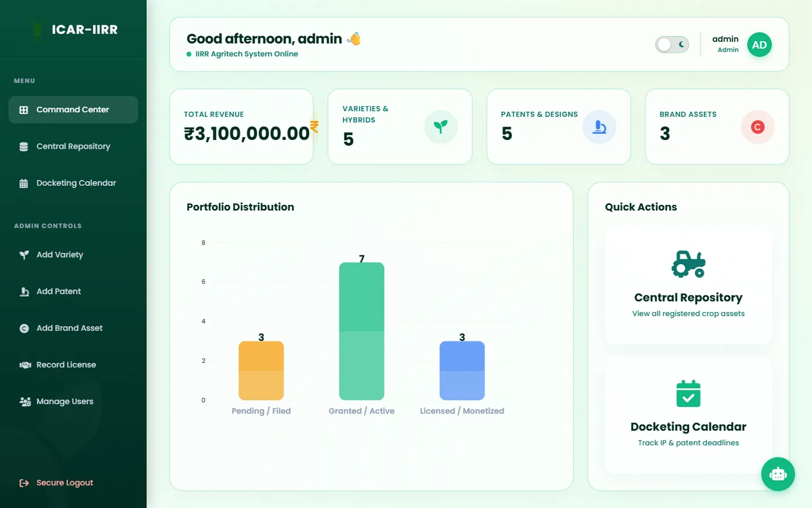Open Central Repository in sidebar menu

[x=73, y=146]
